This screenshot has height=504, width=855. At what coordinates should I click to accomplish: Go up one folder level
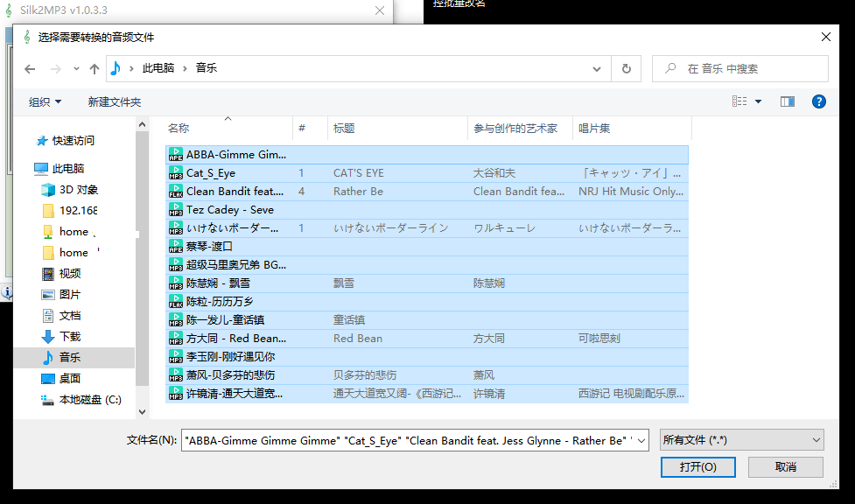[95, 69]
